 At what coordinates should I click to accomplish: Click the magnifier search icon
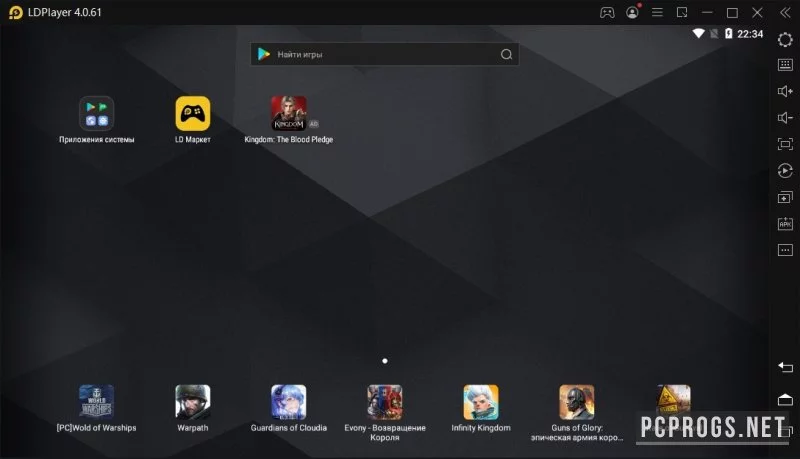[x=506, y=54]
